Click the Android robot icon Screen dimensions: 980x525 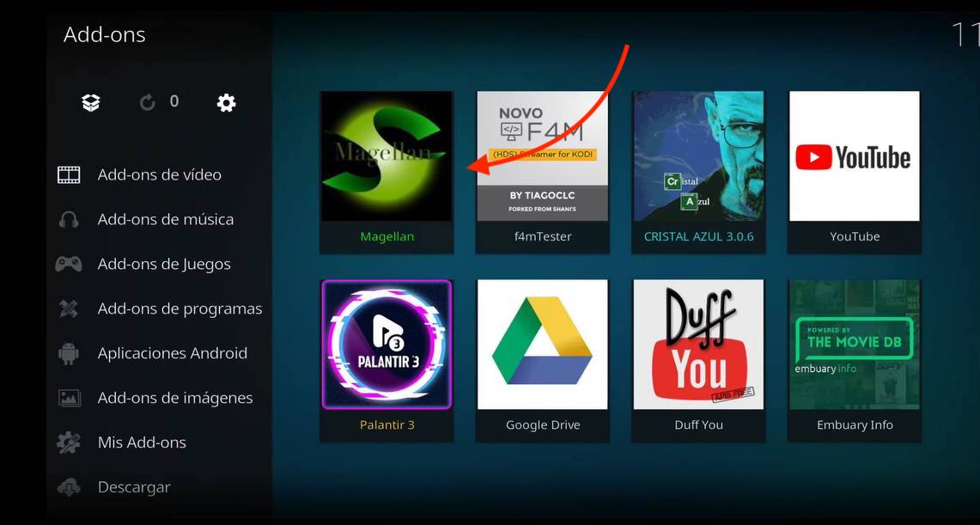coord(69,353)
